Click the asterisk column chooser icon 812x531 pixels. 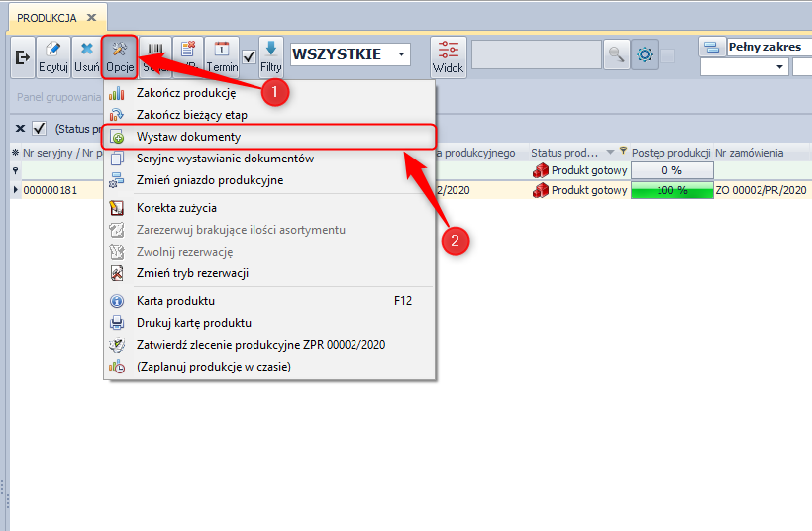tap(15, 153)
